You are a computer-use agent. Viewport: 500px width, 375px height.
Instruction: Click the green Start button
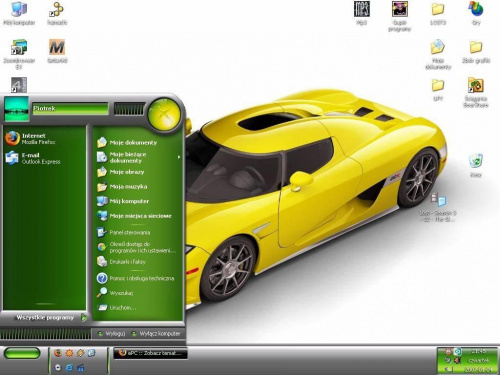22,353
